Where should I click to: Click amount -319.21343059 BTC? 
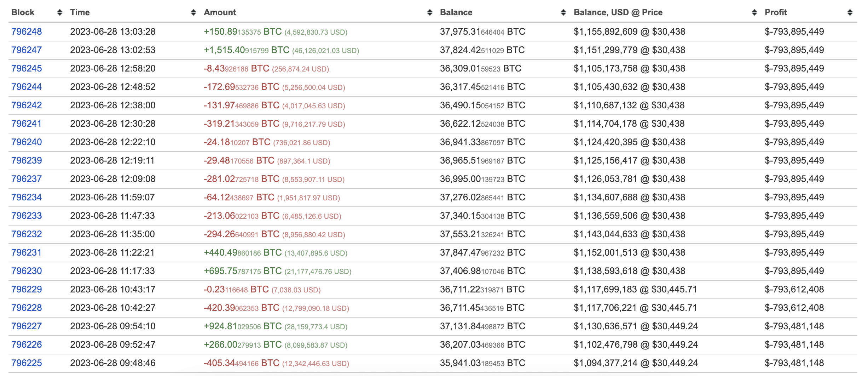242,124
